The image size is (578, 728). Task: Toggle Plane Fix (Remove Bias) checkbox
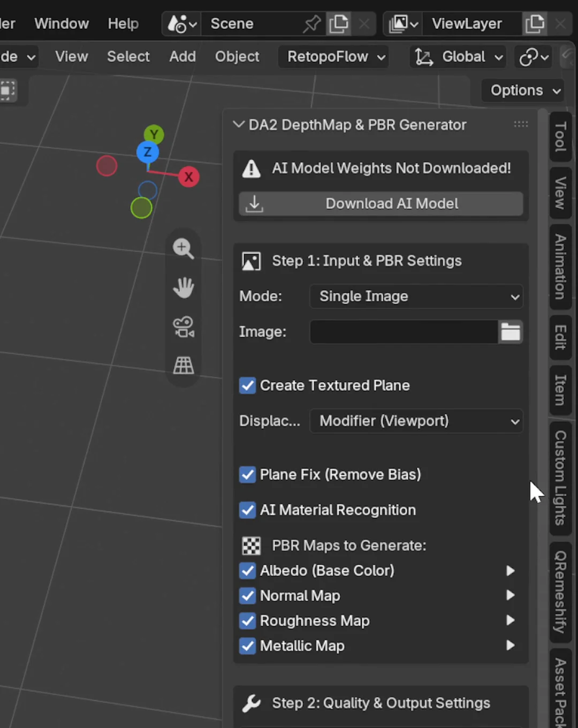[x=247, y=474]
